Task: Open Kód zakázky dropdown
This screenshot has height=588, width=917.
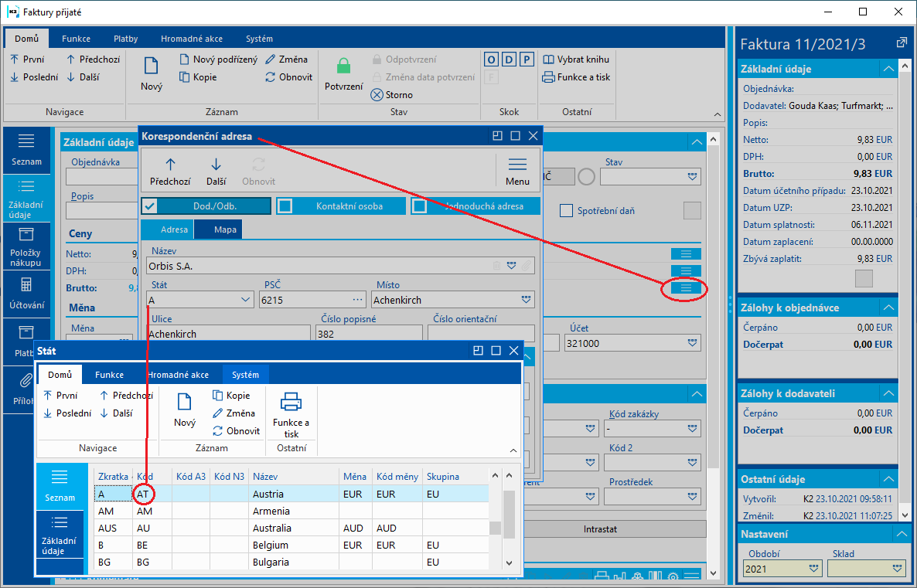Action: coord(693,428)
